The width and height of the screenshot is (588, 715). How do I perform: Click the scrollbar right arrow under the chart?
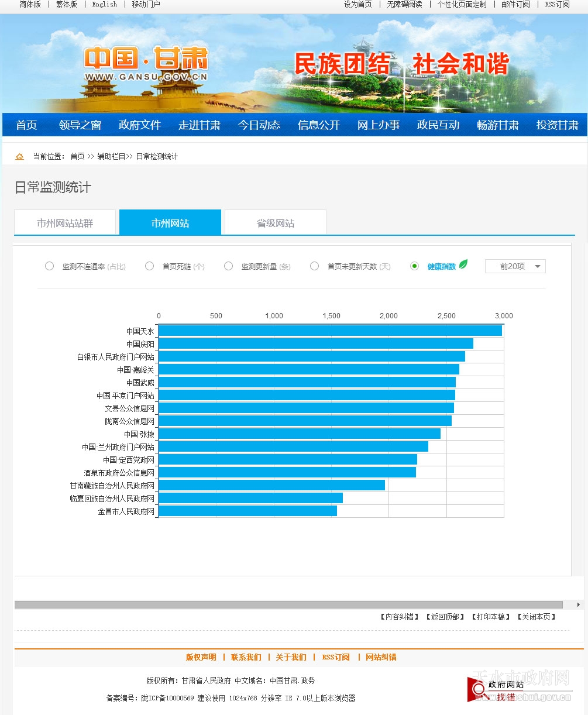pyautogui.click(x=579, y=605)
